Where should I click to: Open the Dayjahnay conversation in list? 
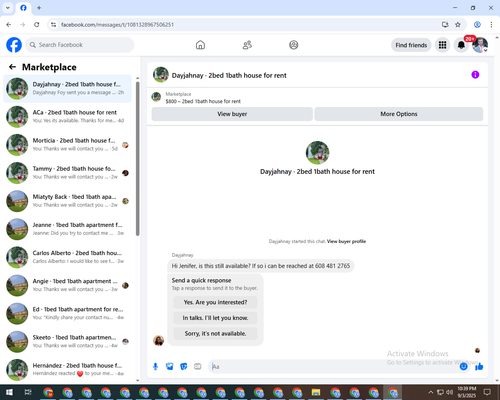(67, 89)
